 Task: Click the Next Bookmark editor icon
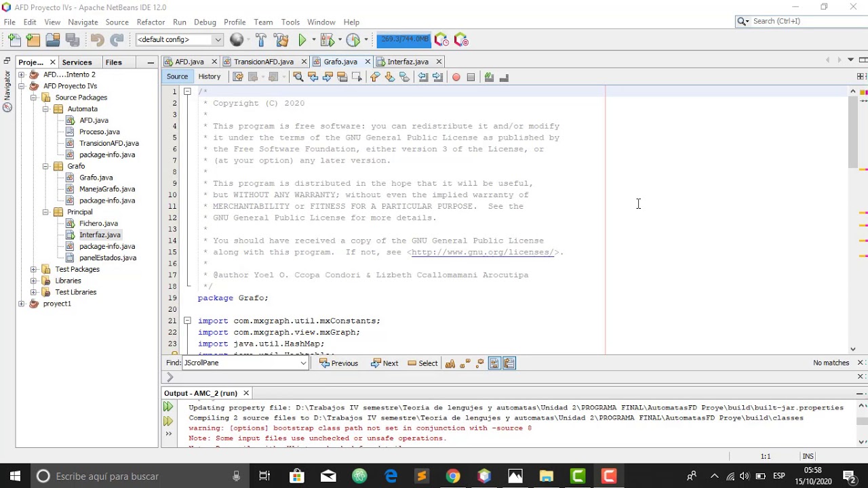[390, 77]
